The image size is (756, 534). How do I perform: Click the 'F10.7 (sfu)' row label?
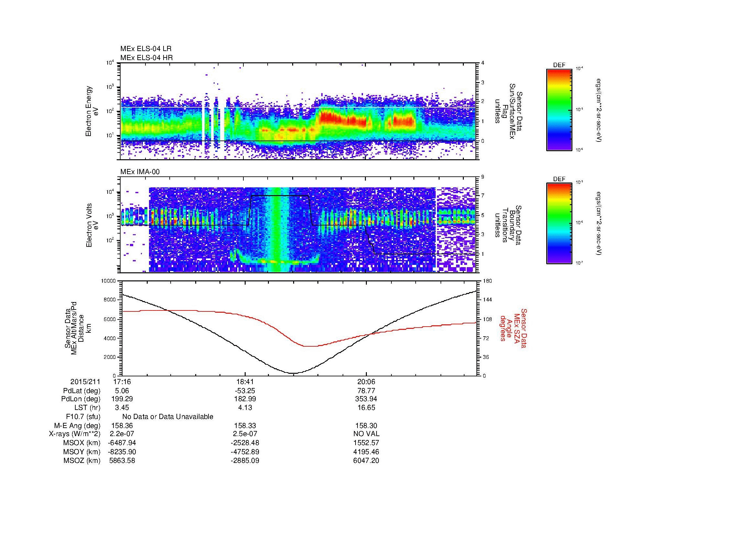click(83, 416)
